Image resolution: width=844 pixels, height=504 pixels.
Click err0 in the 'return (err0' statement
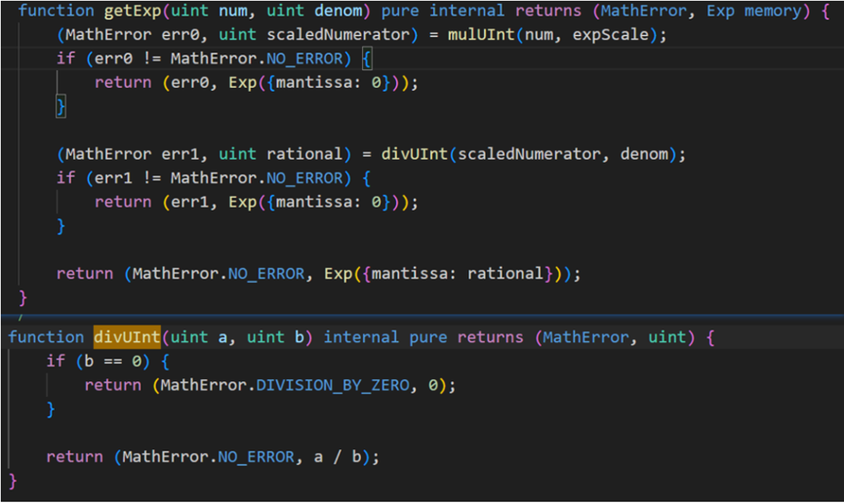[190, 83]
